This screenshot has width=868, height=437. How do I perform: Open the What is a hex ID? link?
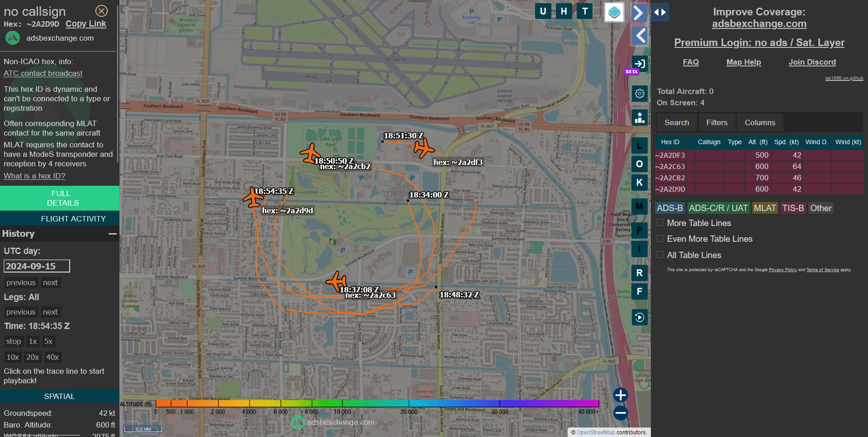(x=34, y=176)
